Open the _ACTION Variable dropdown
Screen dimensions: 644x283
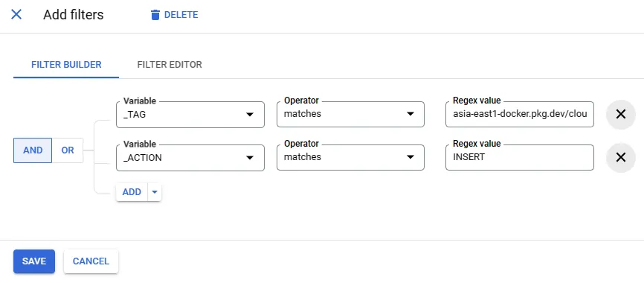coord(190,158)
